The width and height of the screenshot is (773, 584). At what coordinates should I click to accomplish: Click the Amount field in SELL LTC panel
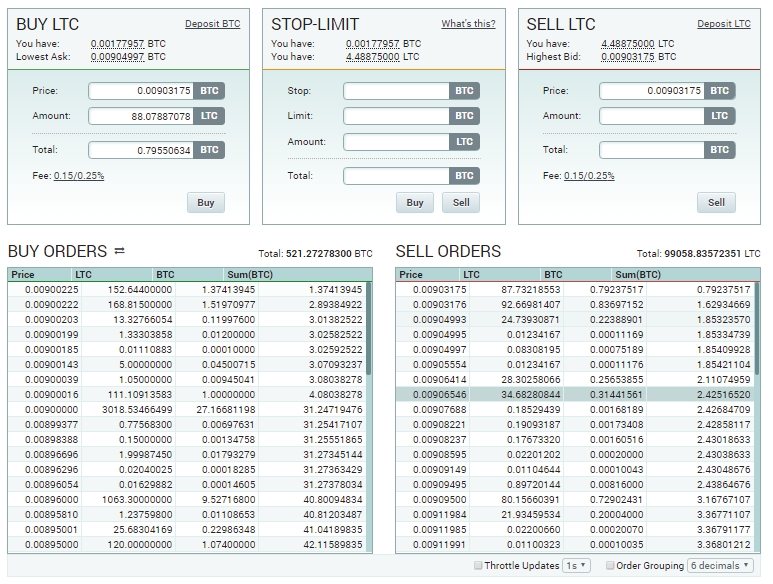(x=651, y=116)
